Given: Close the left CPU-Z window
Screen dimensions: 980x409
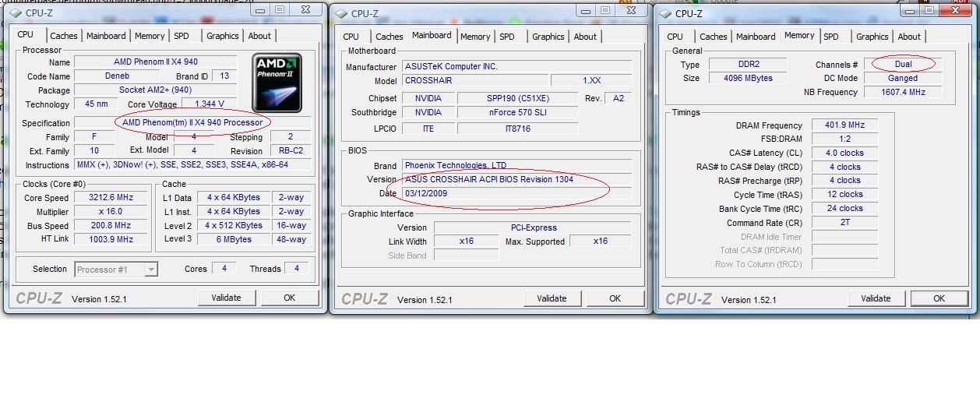Looking at the screenshot, I should [305, 10].
